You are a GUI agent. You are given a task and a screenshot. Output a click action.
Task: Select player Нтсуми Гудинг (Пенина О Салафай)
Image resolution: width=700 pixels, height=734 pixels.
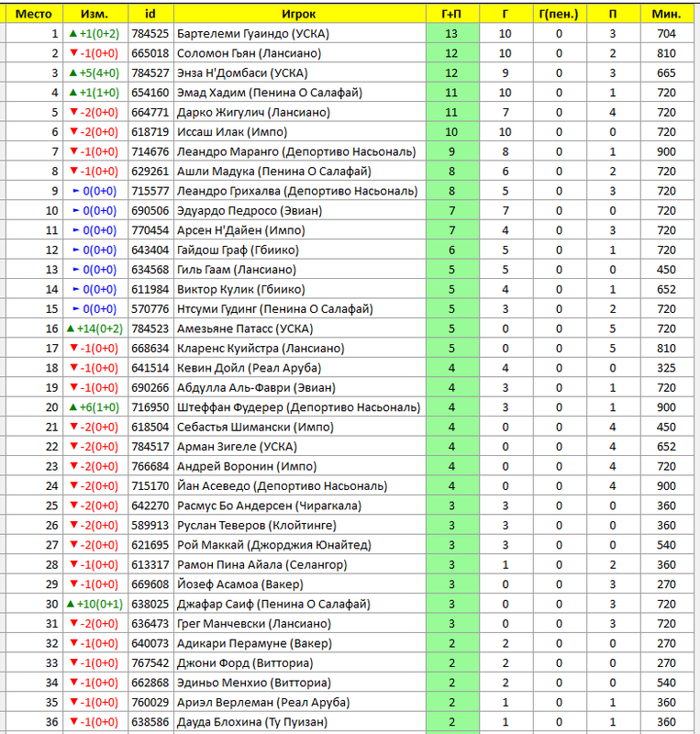point(275,309)
